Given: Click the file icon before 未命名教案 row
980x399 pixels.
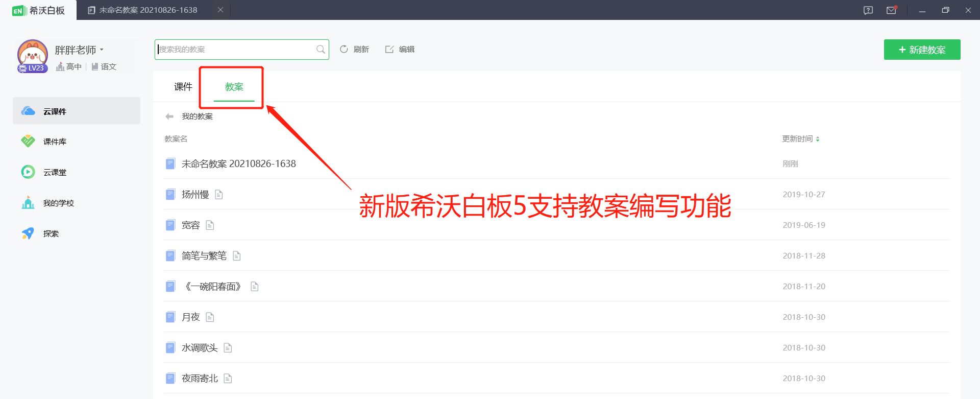Looking at the screenshot, I should coord(170,163).
